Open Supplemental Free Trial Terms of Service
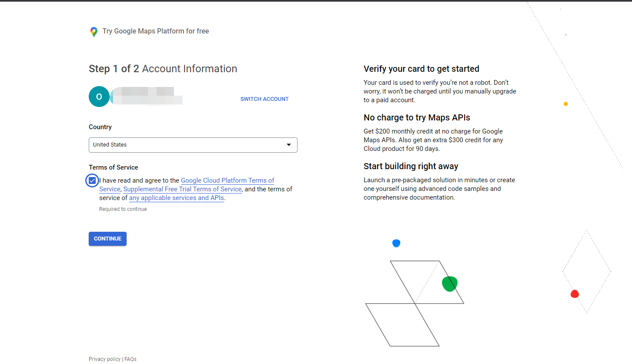This screenshot has width=632, height=364. pyautogui.click(x=182, y=189)
